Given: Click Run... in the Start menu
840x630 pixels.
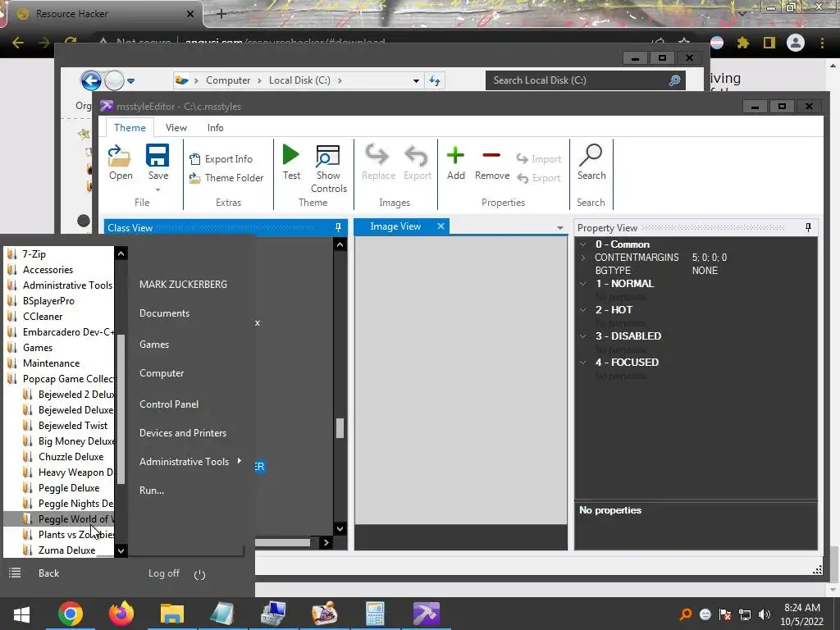Looking at the screenshot, I should [152, 491].
